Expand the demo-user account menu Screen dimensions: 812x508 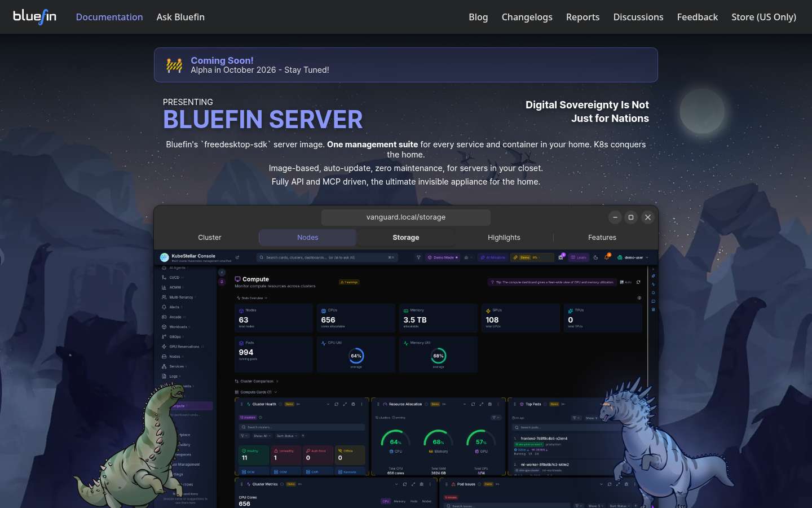pyautogui.click(x=633, y=257)
